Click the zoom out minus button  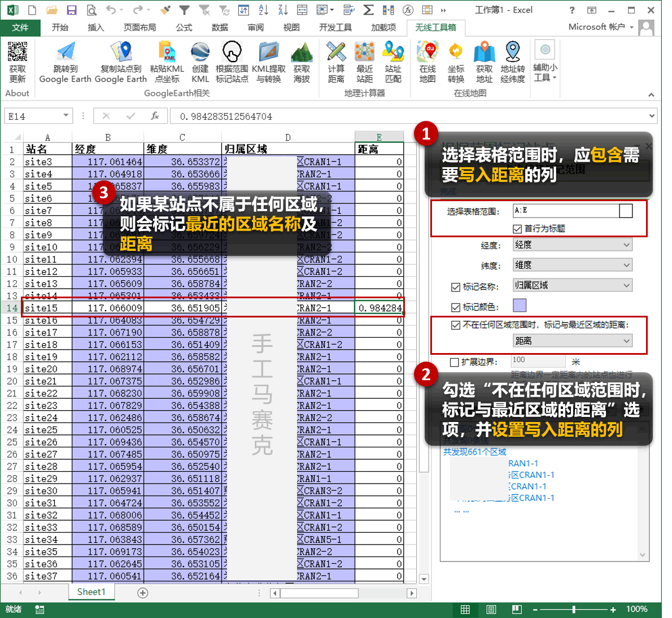[535, 610]
